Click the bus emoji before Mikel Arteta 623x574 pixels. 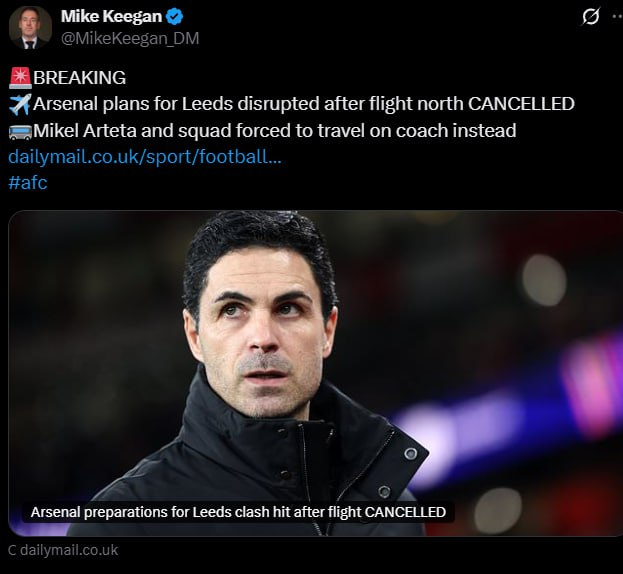19,130
